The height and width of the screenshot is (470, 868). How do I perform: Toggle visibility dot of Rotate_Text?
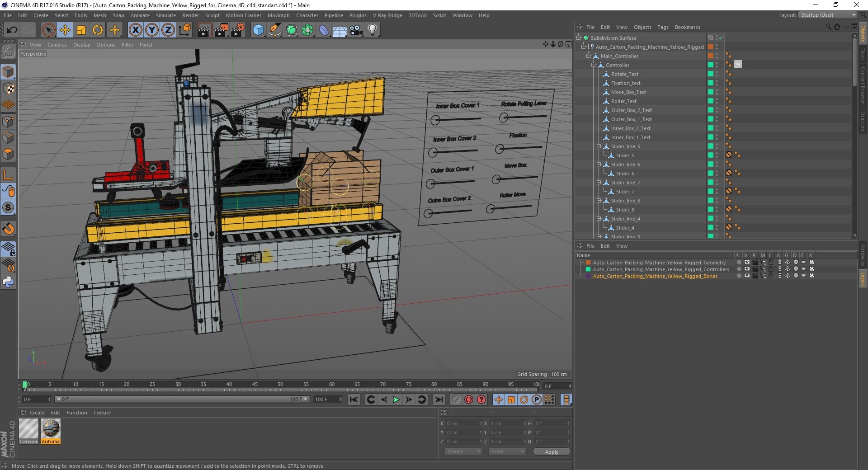(x=717, y=73)
